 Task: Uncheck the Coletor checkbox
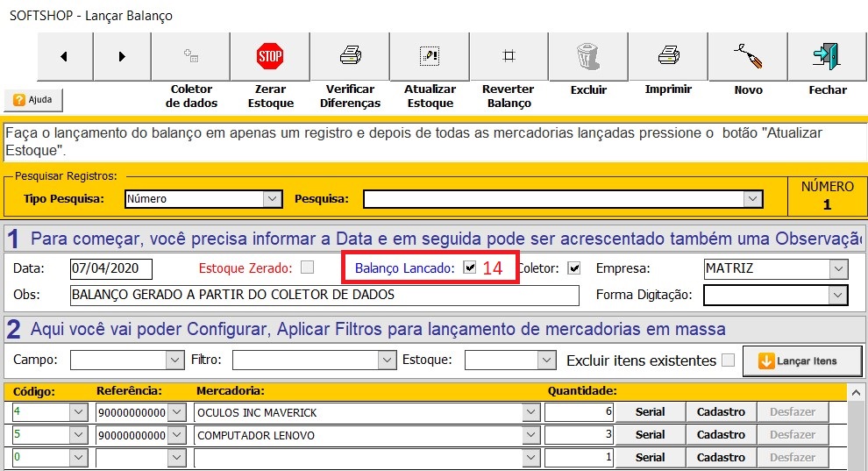[x=574, y=268]
